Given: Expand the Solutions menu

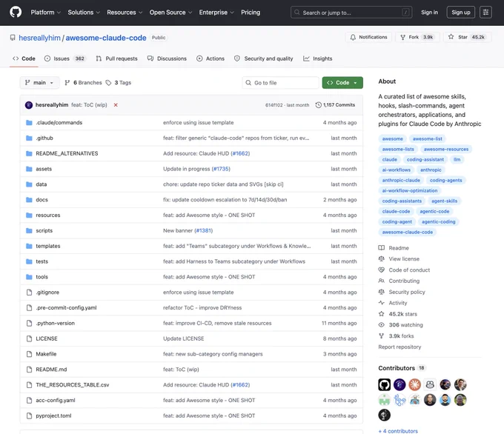Looking at the screenshot, I should [84, 12].
